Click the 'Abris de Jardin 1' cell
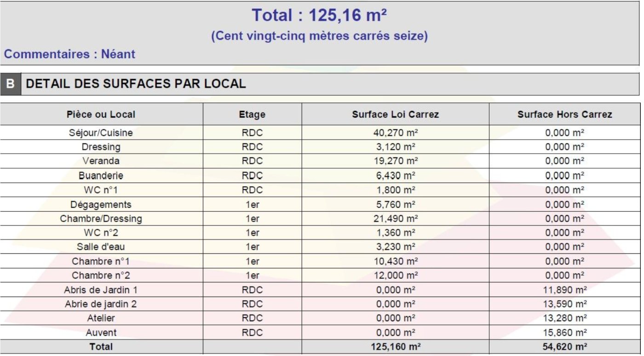 point(101,290)
